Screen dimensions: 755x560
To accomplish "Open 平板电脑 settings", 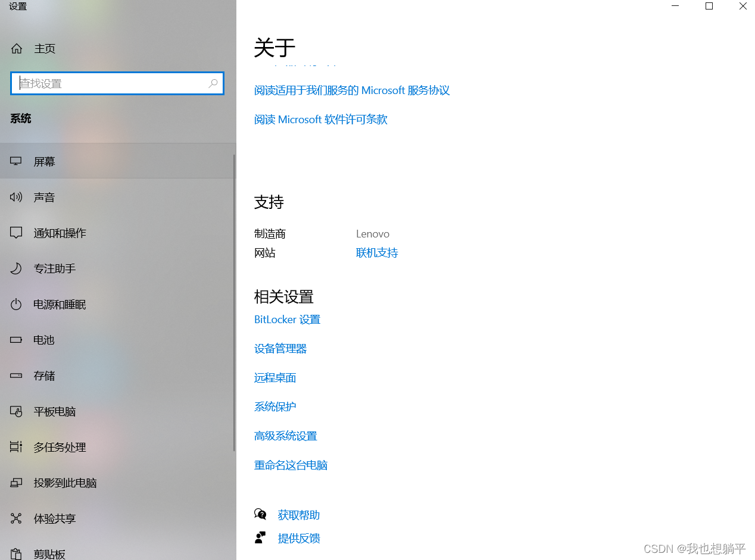I will tap(117, 411).
